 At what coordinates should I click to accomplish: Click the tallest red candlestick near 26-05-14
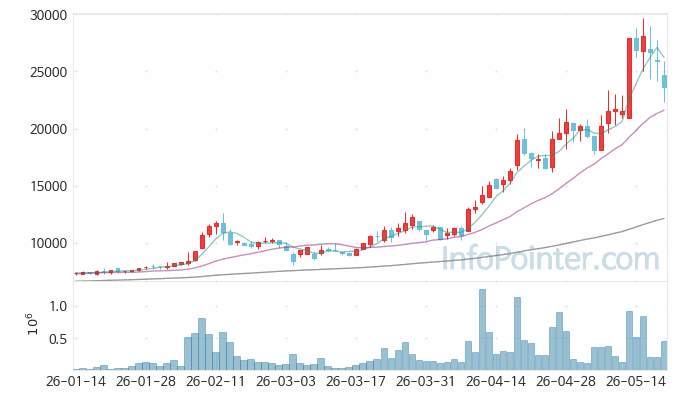coord(630,78)
